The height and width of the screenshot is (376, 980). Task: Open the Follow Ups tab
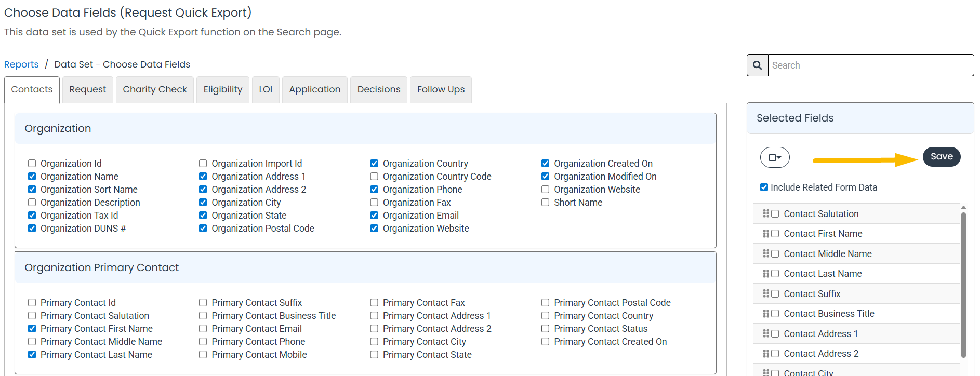coord(441,89)
